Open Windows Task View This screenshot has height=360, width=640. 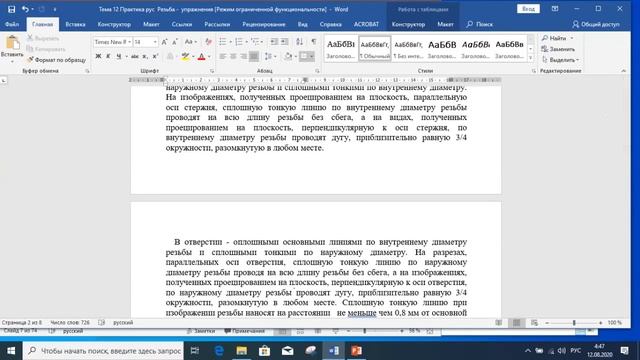(x=195, y=351)
